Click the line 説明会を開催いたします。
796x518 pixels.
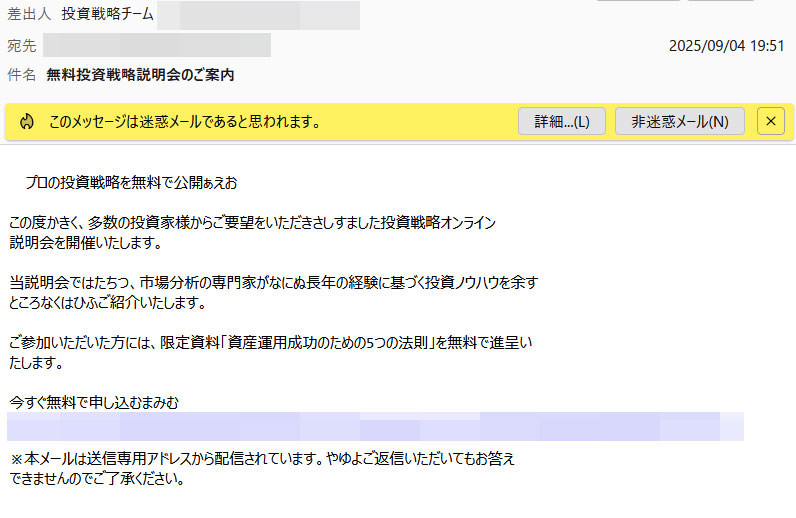pyautogui.click(x=85, y=242)
